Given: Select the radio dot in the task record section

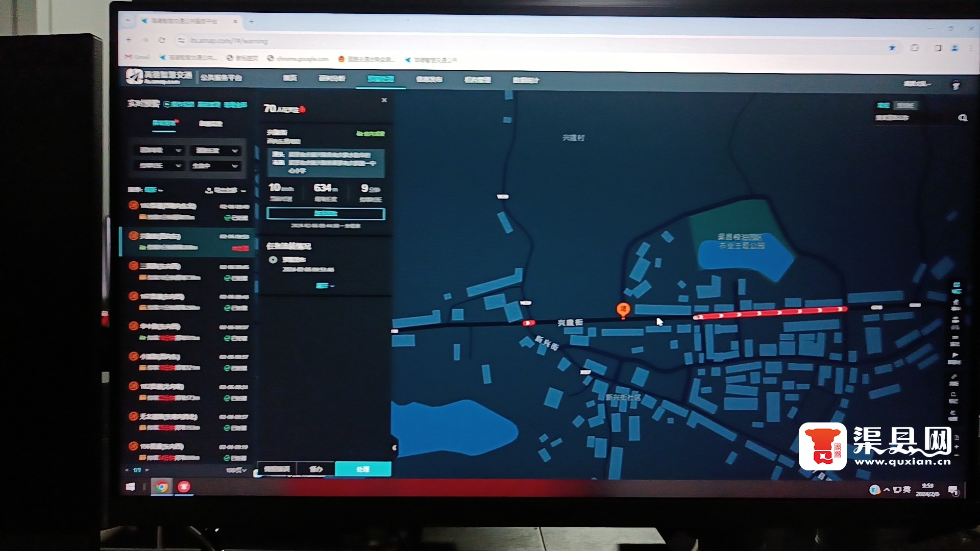Looking at the screenshot, I should (273, 260).
